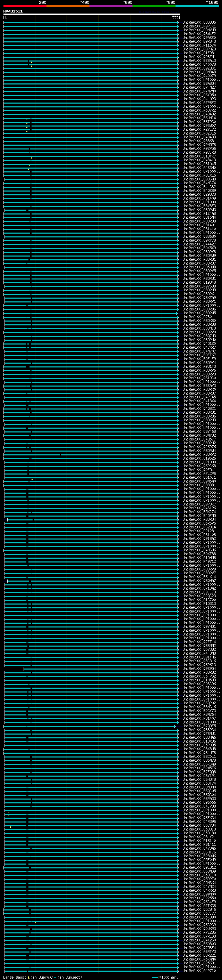Image resolution: width=222 pixels, height=980 pixels.
Task: Select the UniRef100_Q9PUK7 label
Action: (x=199, y=504)
